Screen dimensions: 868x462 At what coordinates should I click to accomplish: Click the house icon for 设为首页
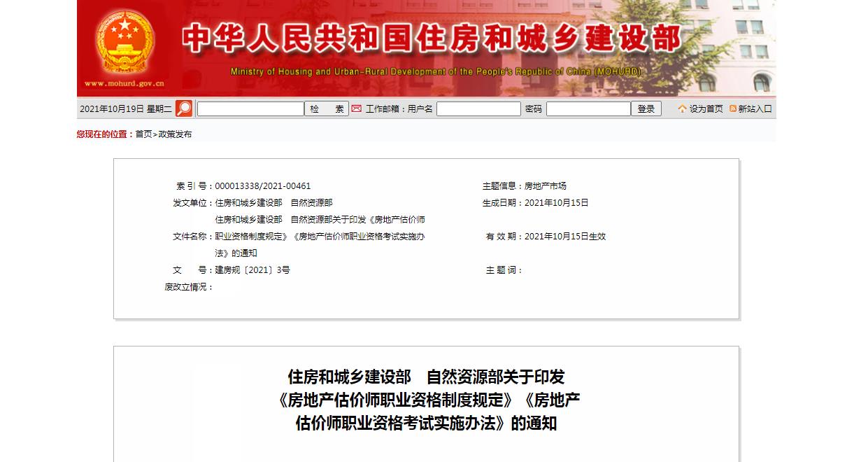(682, 108)
